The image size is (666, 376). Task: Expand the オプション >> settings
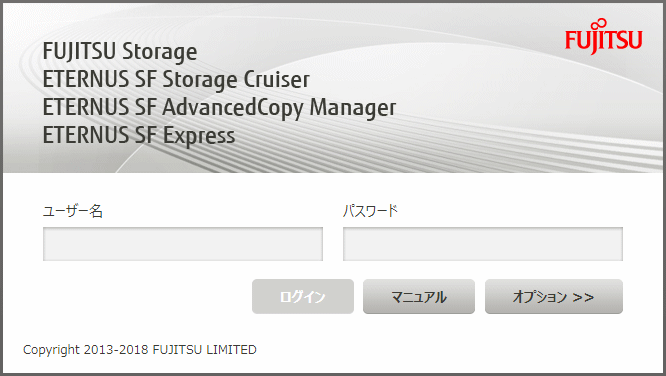coord(554,297)
